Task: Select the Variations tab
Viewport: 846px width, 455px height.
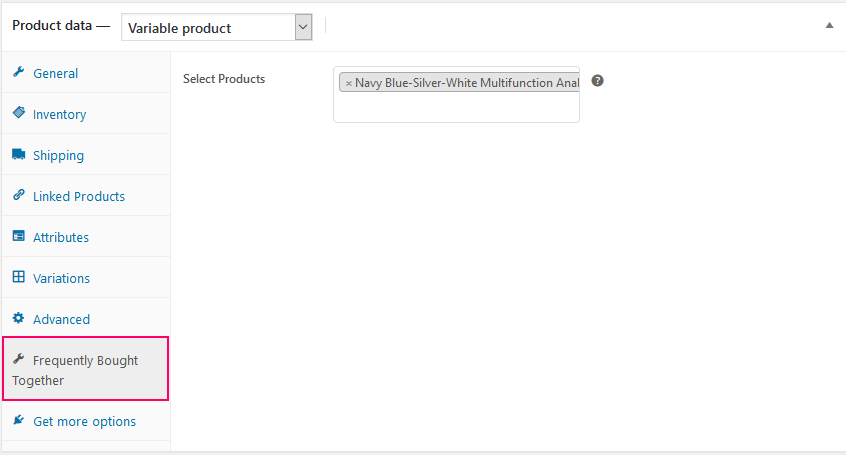Action: click(x=61, y=279)
